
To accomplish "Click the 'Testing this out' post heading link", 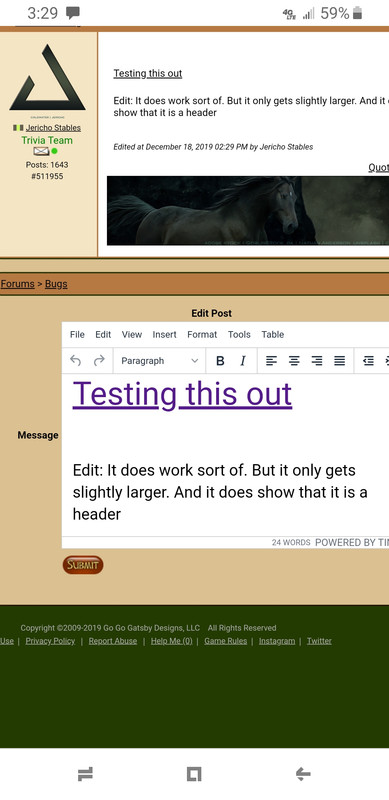I will click(148, 73).
